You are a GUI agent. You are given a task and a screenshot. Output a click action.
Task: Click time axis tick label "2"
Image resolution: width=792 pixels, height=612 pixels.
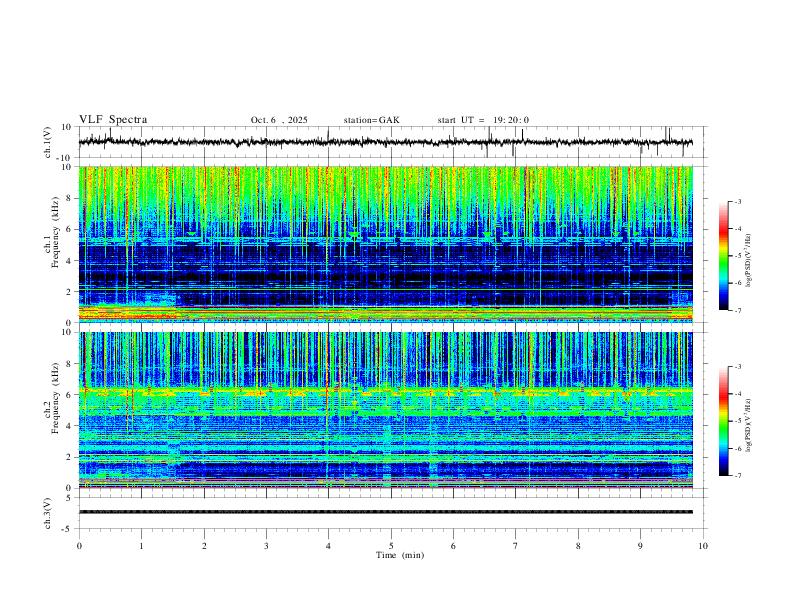(x=204, y=546)
